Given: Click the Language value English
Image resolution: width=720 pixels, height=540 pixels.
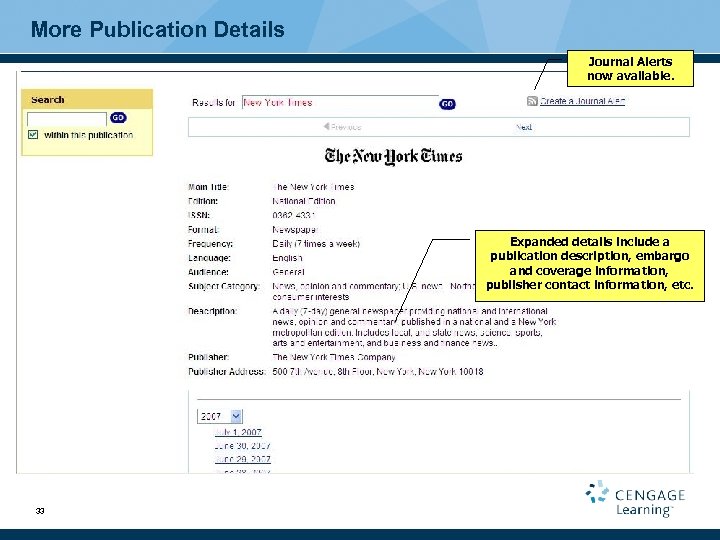Looking at the screenshot, I should tap(287, 258).
